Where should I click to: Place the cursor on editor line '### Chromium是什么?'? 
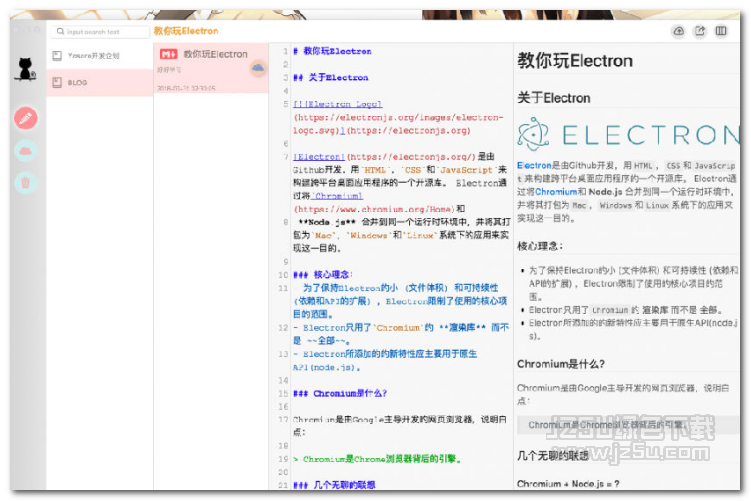coord(340,393)
